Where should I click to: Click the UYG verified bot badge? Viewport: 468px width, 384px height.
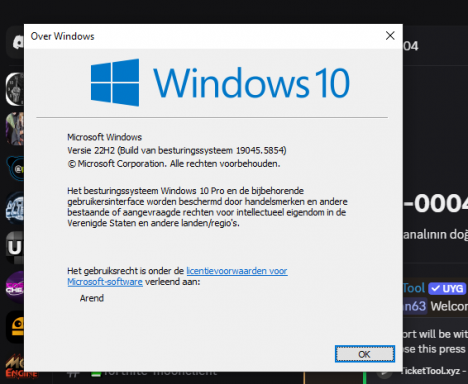click(x=447, y=288)
